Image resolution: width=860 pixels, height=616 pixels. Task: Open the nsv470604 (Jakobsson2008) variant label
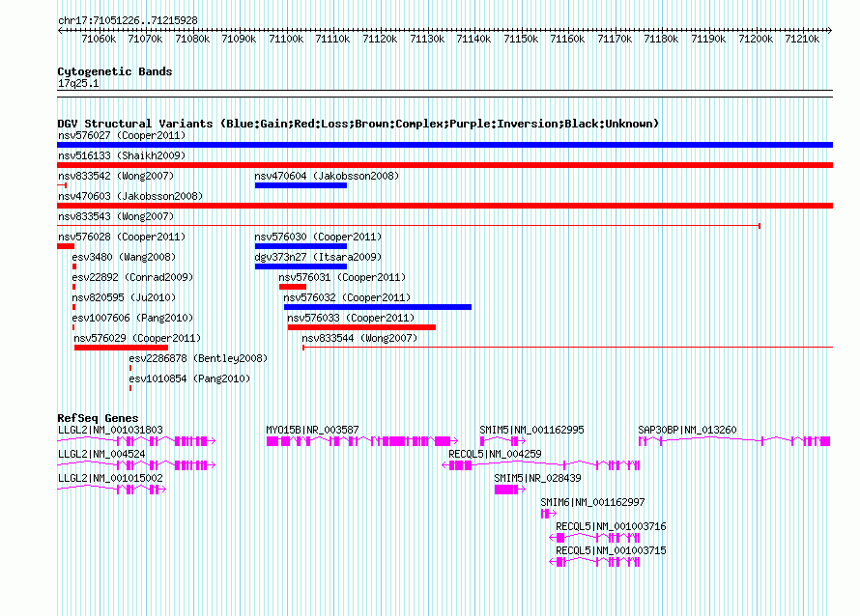327,176
